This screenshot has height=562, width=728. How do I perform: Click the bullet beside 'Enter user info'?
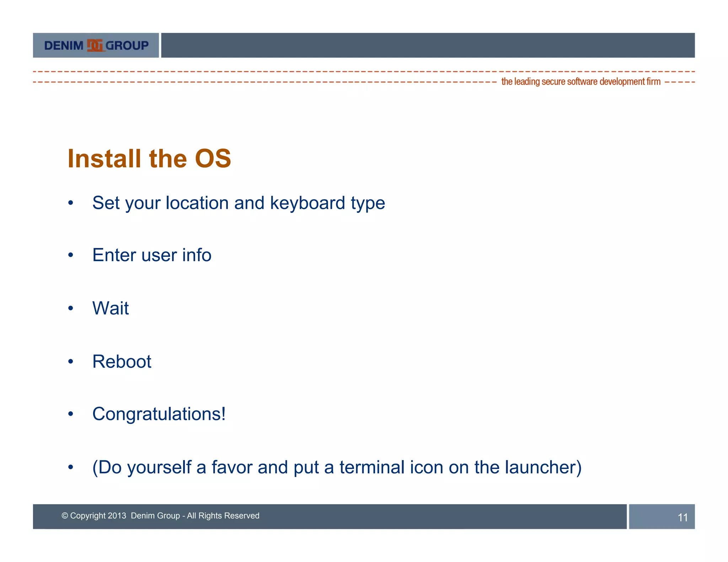coord(71,255)
